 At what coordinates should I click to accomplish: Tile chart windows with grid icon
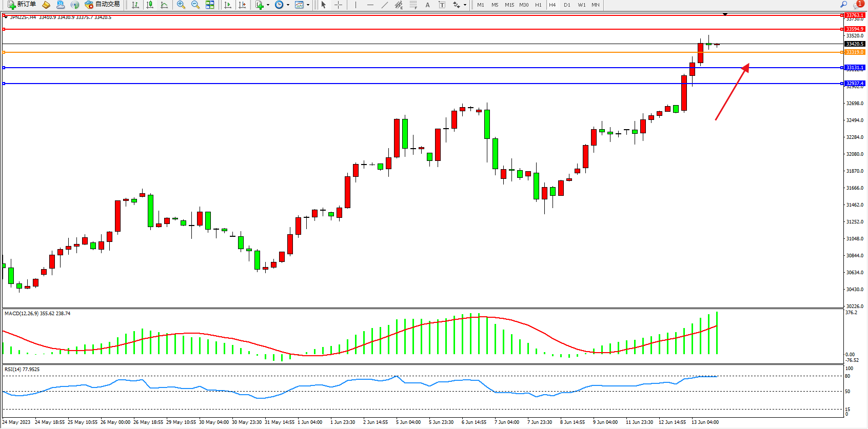click(210, 5)
